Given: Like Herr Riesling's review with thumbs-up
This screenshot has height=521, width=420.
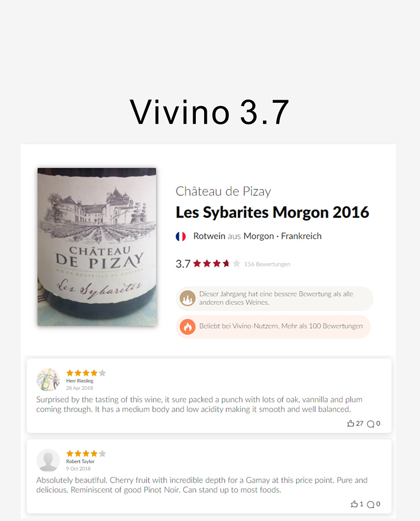Looking at the screenshot, I should [x=351, y=423].
